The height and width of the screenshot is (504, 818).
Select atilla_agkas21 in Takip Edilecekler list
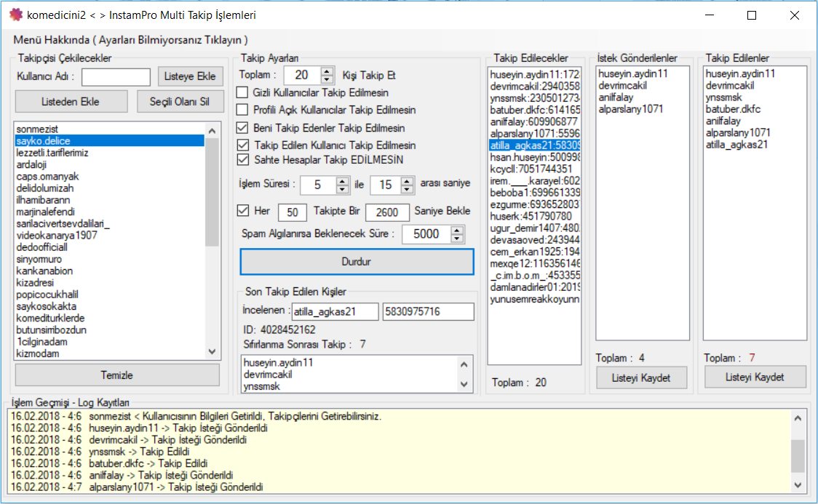click(535, 145)
